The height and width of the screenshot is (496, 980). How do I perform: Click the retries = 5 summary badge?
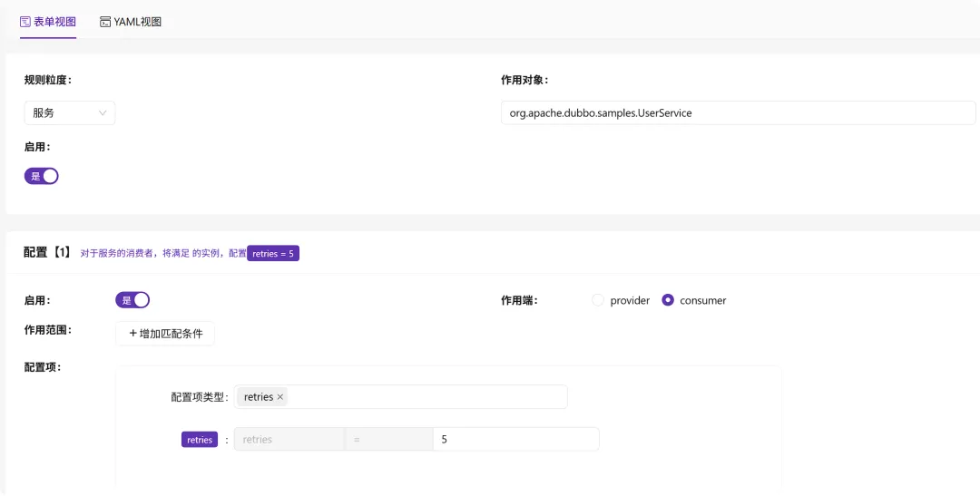click(x=273, y=254)
